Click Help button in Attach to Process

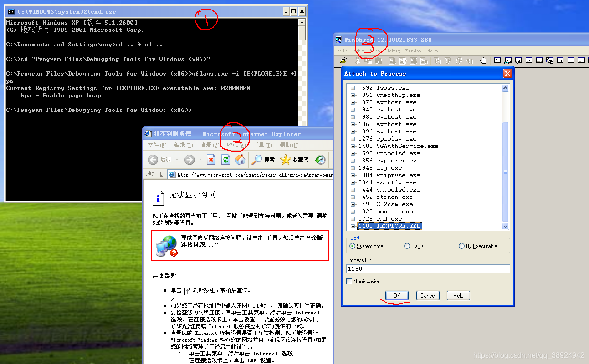point(458,296)
